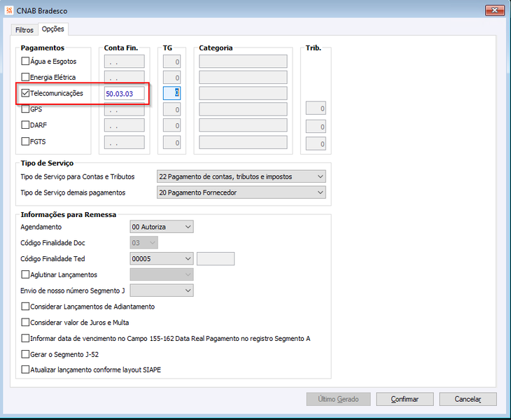Expand the Código Finalidade Ted dropdown 00005

pos(162,259)
